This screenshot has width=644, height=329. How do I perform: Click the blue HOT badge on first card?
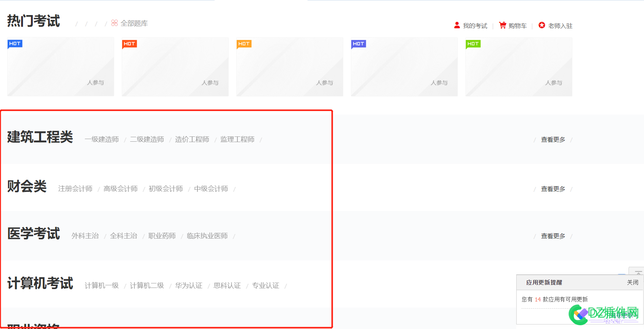point(15,44)
